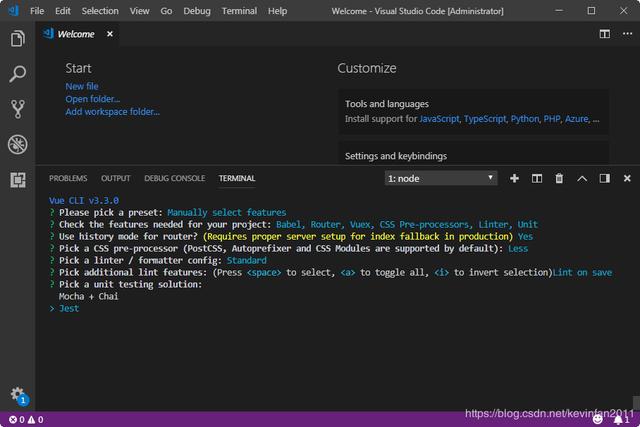
Task: Open the Debug menu
Action: coord(197,11)
